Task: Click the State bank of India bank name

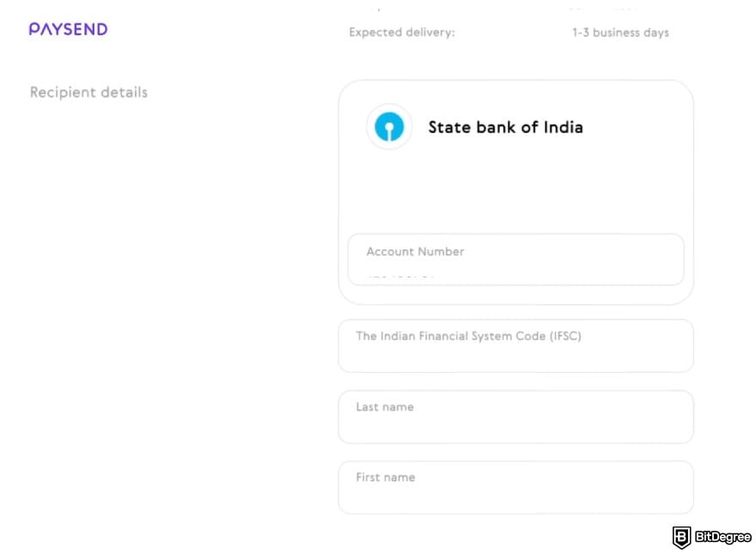Action: coord(506,126)
